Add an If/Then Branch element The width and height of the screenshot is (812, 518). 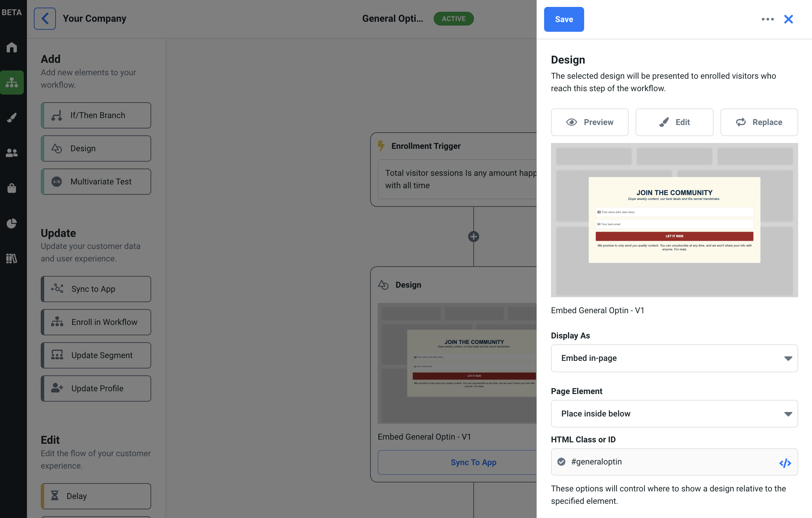coord(96,115)
